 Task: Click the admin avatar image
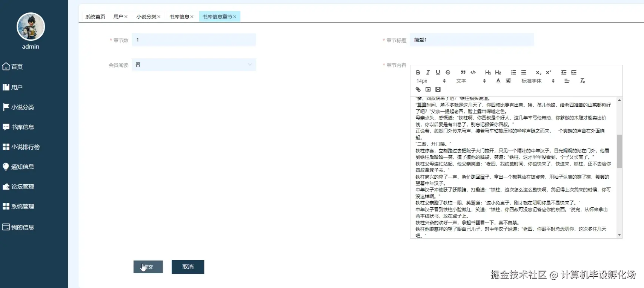point(31,26)
